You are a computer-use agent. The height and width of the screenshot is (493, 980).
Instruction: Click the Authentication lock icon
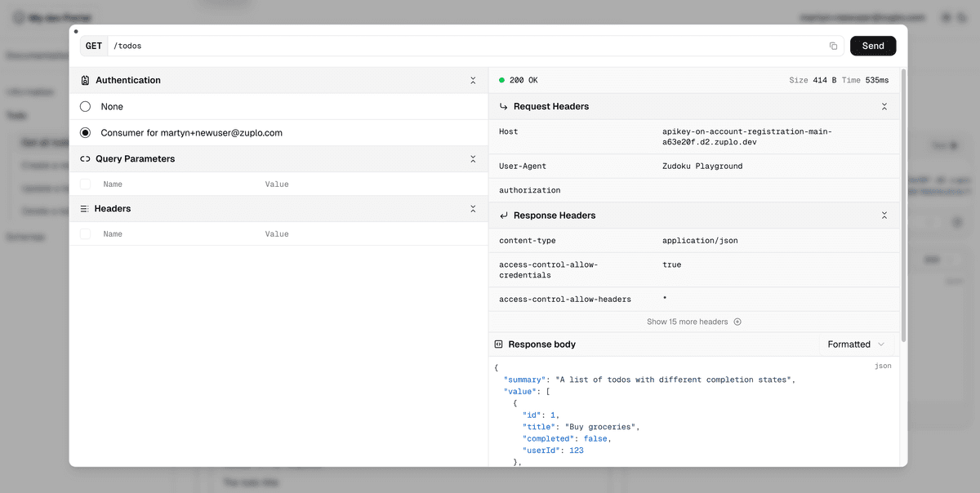(85, 80)
